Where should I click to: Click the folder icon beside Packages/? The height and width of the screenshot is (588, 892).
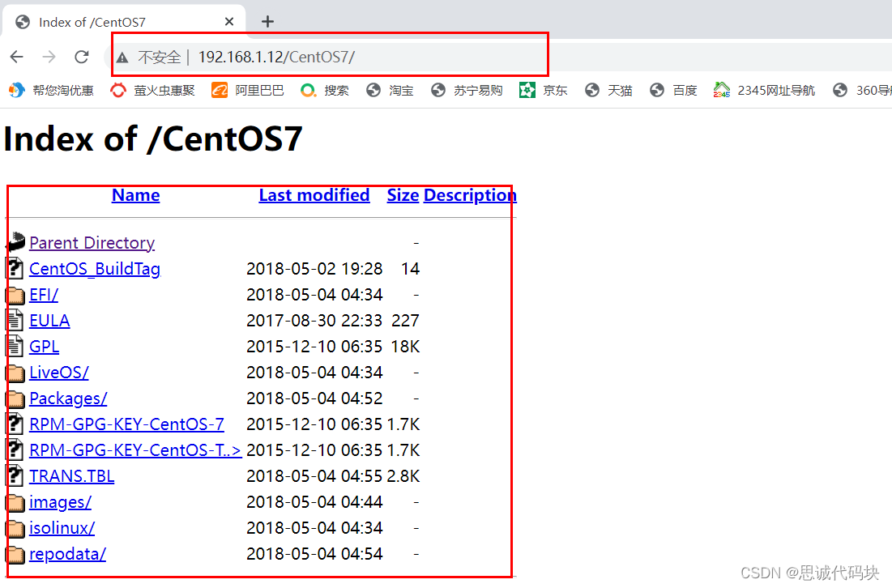click(16, 399)
